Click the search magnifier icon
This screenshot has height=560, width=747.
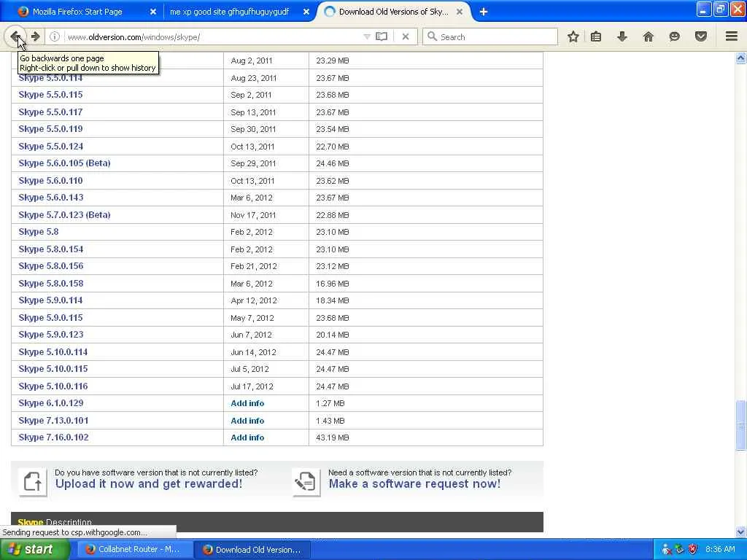[432, 36]
